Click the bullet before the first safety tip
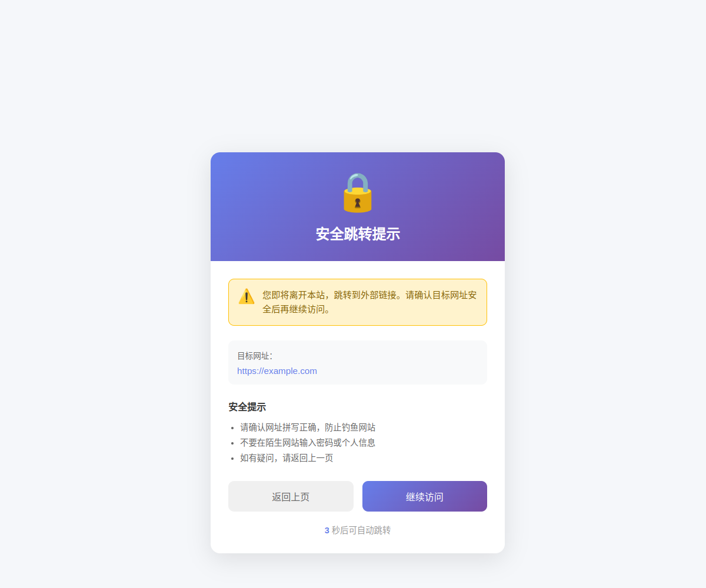The height and width of the screenshot is (588, 706). pyautogui.click(x=232, y=428)
